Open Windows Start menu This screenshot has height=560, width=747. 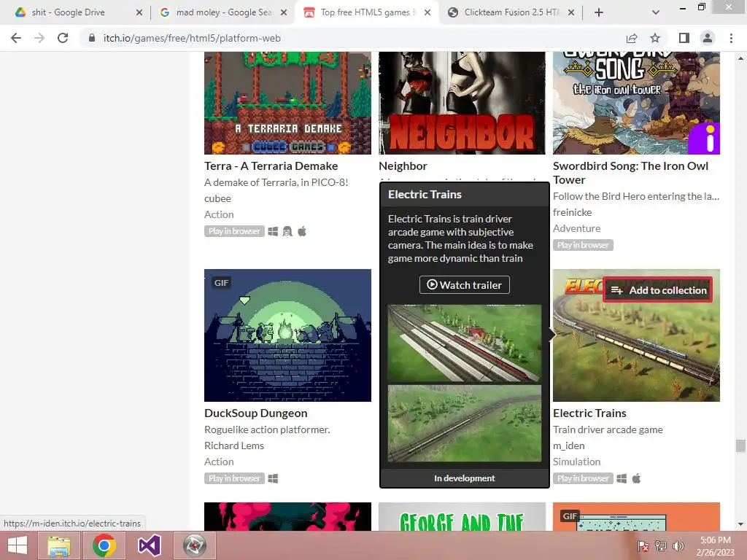coord(18,545)
